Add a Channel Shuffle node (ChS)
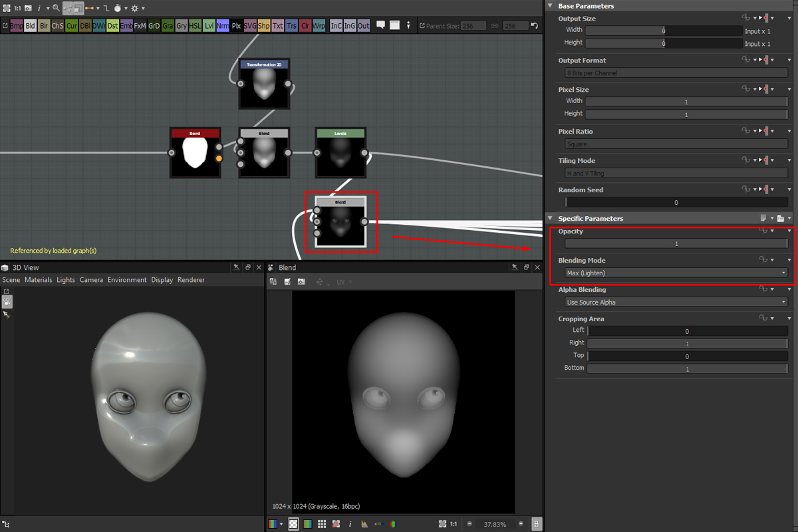 (58, 26)
